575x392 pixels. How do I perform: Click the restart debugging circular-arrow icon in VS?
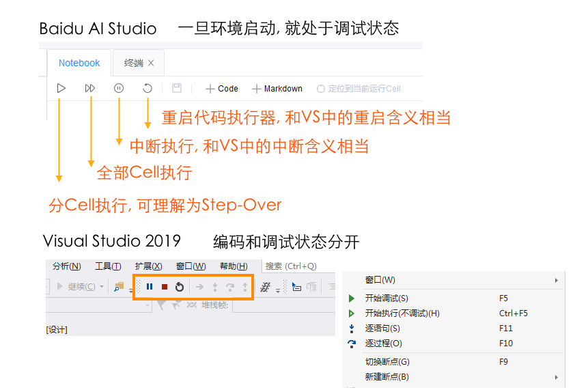pos(180,287)
